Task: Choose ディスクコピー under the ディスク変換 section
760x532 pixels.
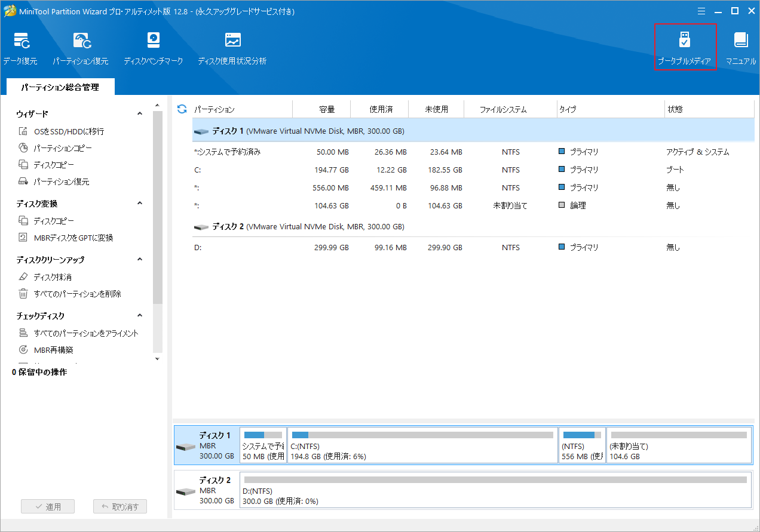Action: coord(47,221)
